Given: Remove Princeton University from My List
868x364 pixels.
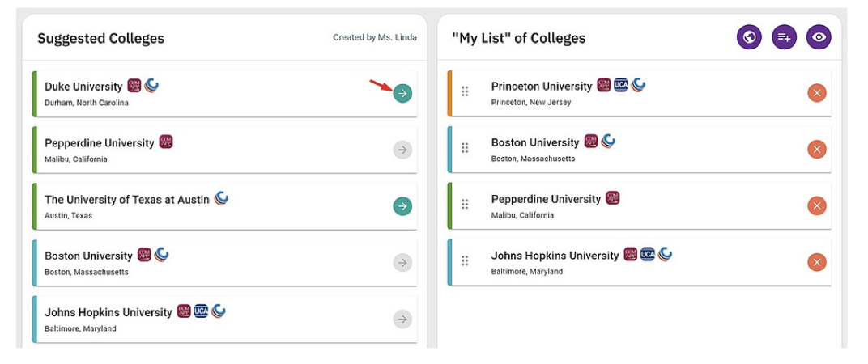Looking at the screenshot, I should tap(816, 93).
